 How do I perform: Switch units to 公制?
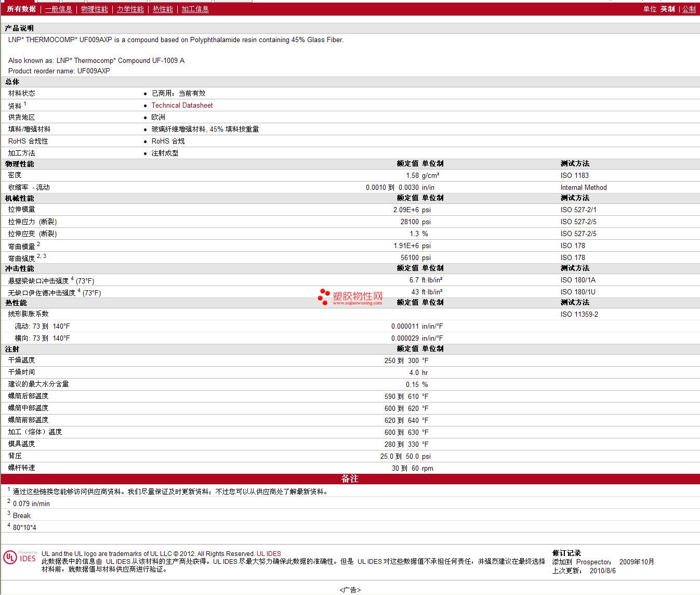[689, 9]
